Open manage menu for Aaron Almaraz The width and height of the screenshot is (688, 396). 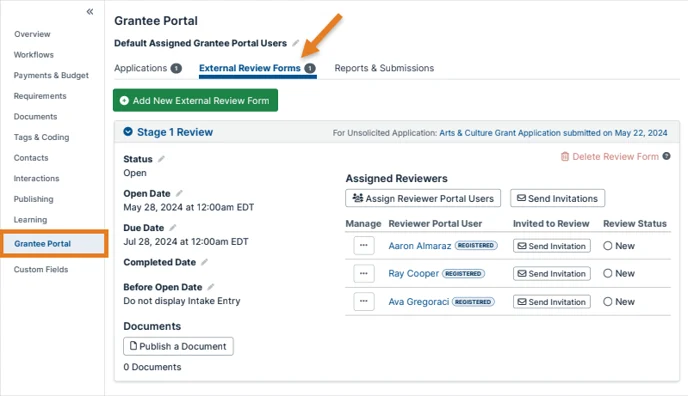pos(364,246)
